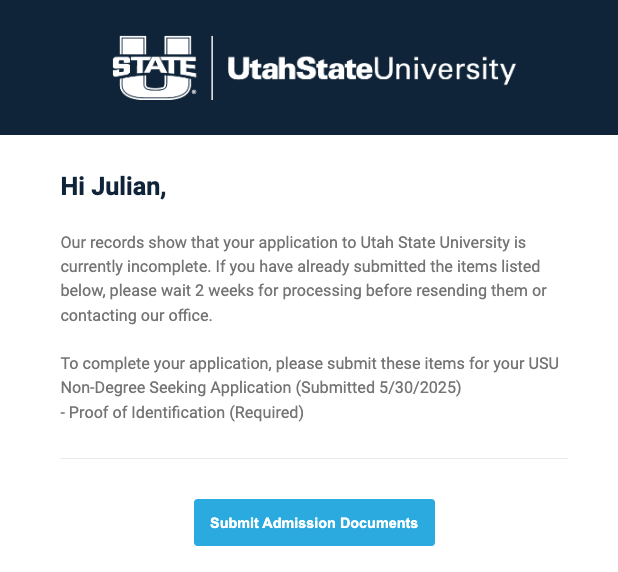
Task: Click the Utah State block U logo
Action: click(x=153, y=67)
